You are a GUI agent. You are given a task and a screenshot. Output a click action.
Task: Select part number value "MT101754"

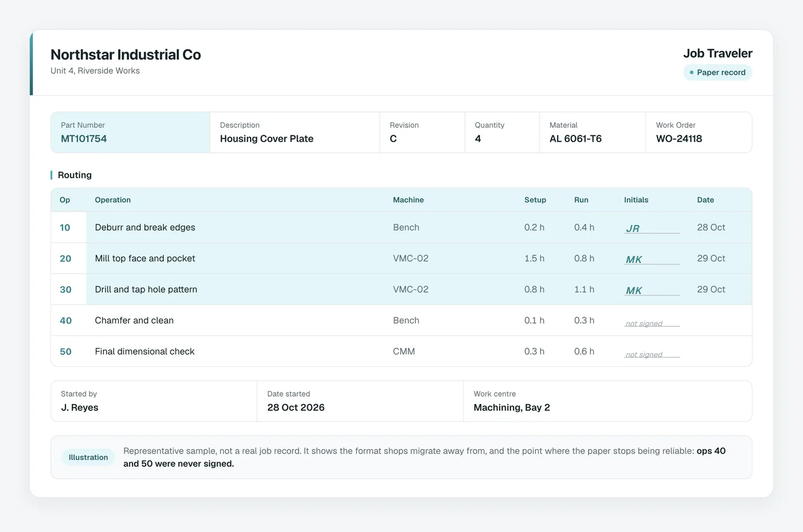click(84, 139)
